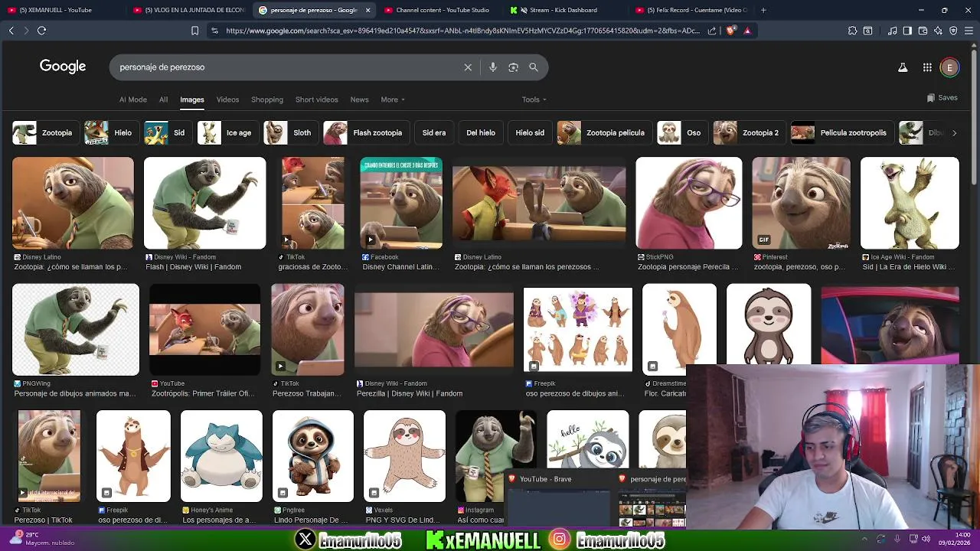Open Perezilla Disney Wiki Fandom result link
This screenshot has width=980, height=551.
[x=410, y=393]
